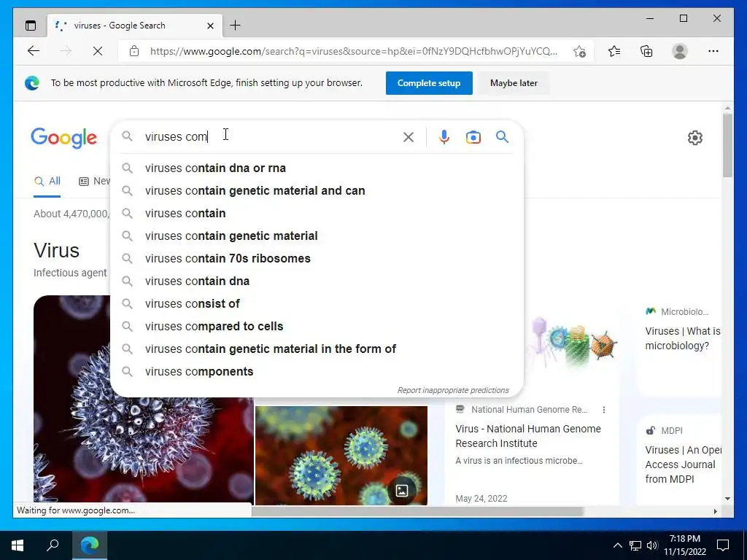747x560 pixels.
Task: Open volume control tray icon
Action: pos(652,545)
